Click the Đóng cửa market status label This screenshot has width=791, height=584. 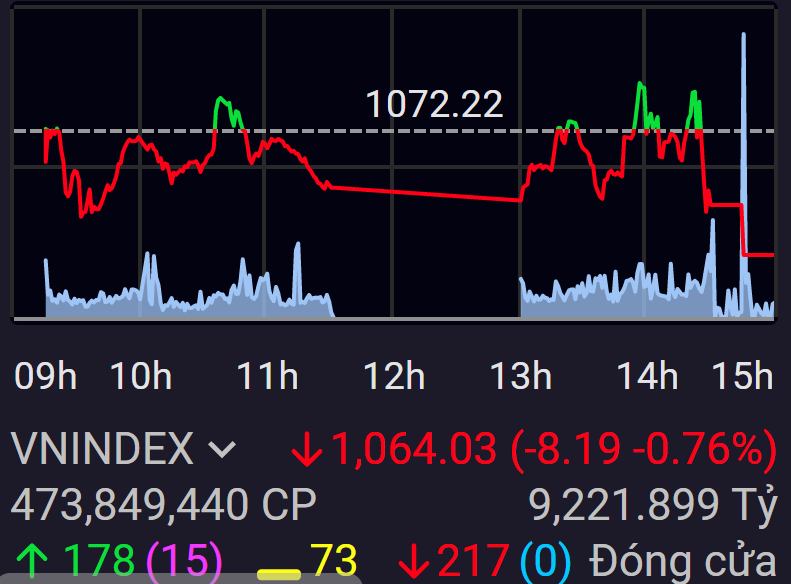682,561
